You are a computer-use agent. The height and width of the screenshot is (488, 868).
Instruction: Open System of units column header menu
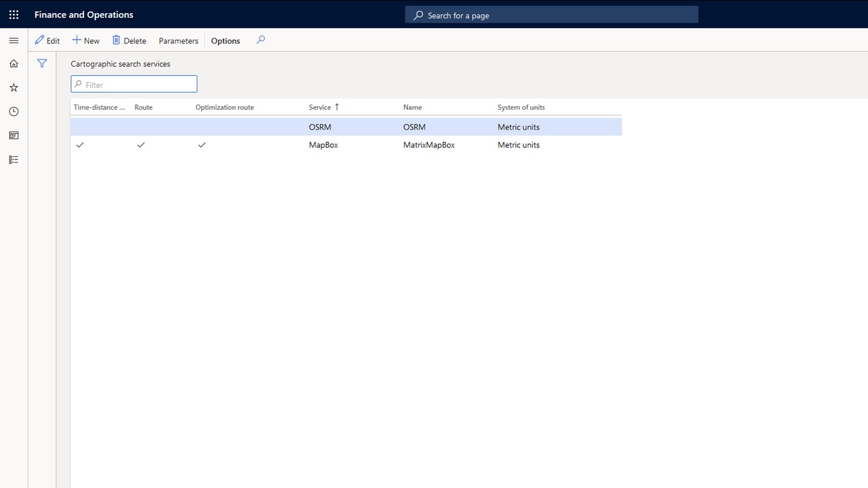(521, 107)
